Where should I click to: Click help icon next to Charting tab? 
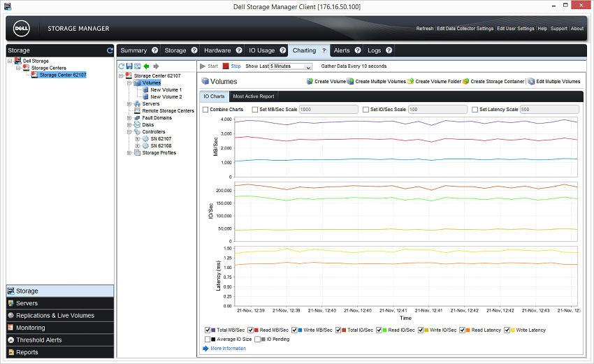click(324, 50)
